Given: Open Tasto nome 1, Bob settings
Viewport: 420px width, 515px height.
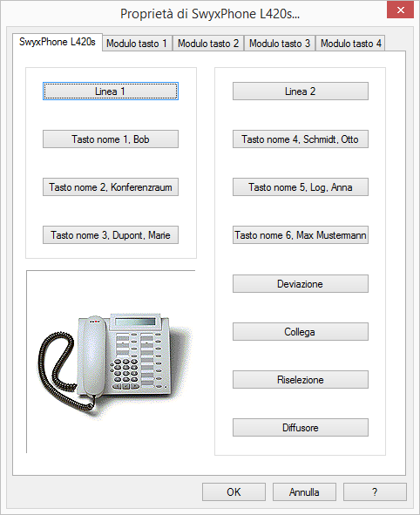Looking at the screenshot, I should [x=111, y=139].
